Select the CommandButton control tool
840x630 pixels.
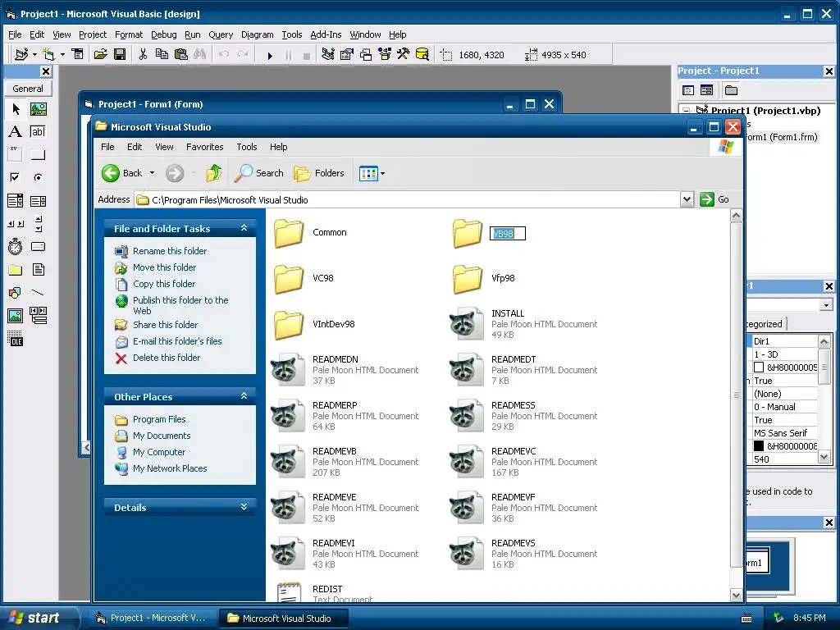[x=38, y=155]
